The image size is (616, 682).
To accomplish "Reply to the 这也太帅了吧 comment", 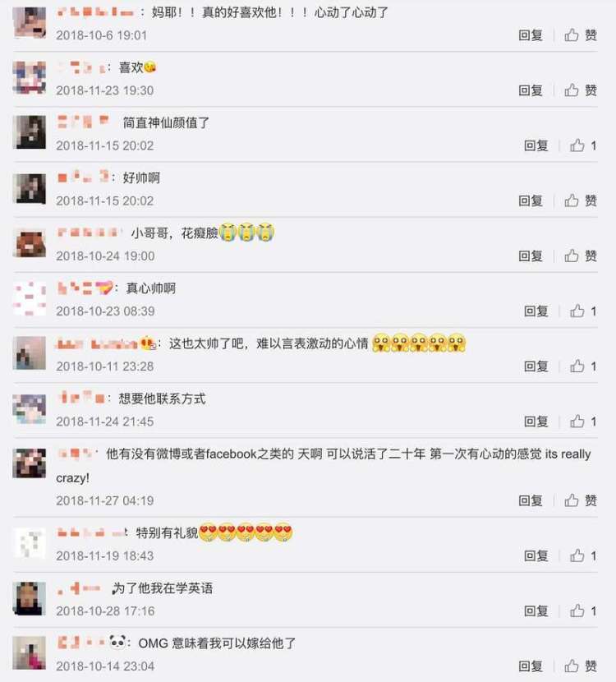I will (x=536, y=366).
